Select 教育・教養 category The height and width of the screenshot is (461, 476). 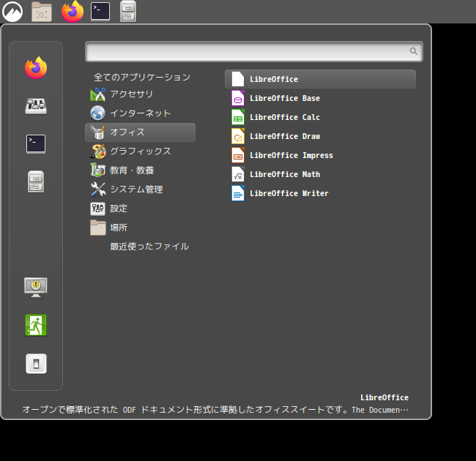(141, 170)
